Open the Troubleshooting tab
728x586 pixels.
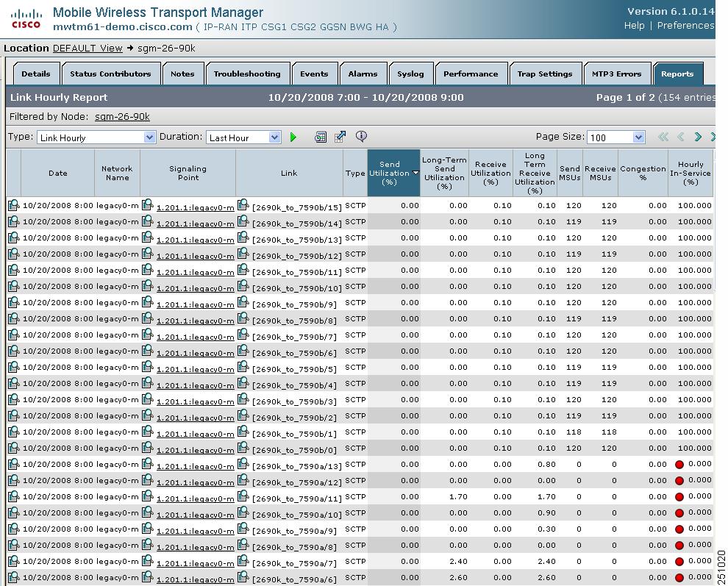(x=247, y=74)
